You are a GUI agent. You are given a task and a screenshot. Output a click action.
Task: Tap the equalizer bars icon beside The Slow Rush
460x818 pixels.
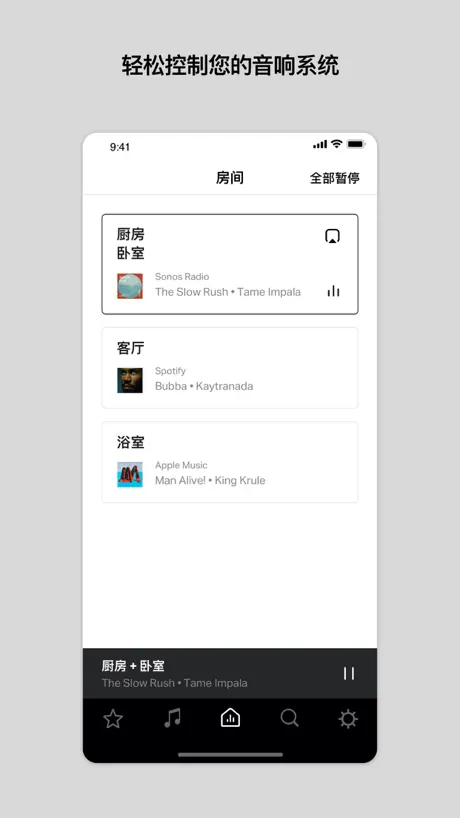(x=333, y=291)
